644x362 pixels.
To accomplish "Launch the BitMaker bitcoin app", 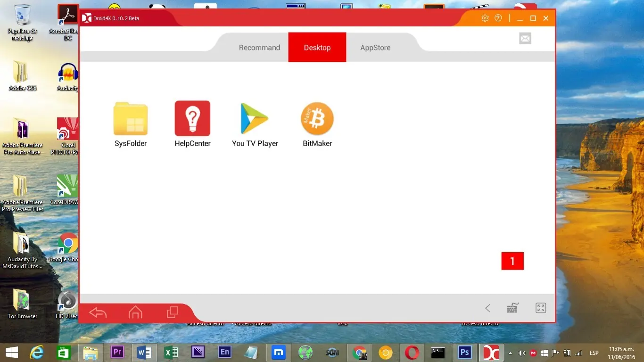I will 317,124.
